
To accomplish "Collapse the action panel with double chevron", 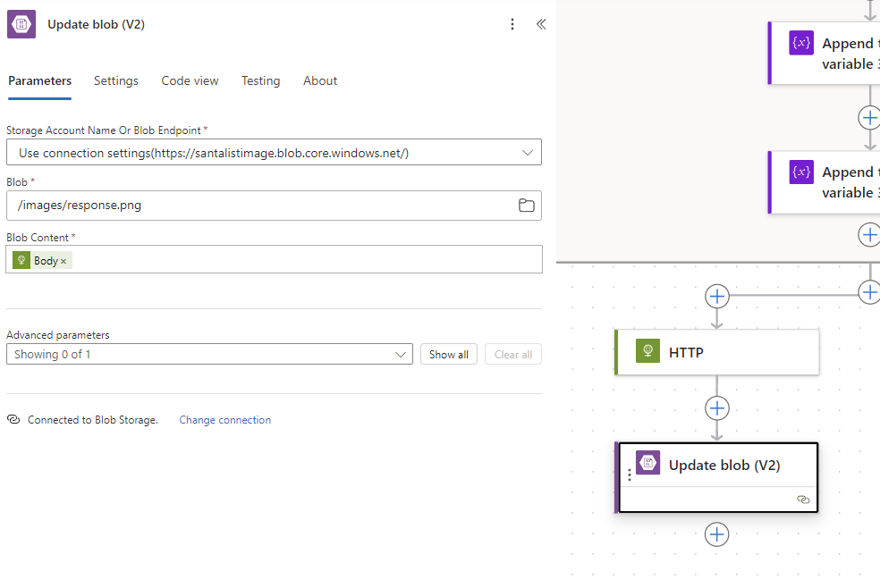I will [x=541, y=24].
